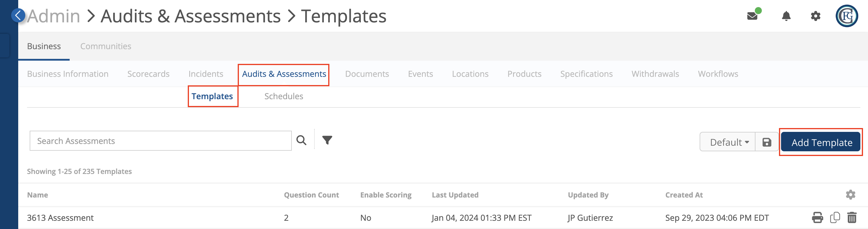Click the blue back arrow circle
The height and width of the screenshot is (229, 868).
click(18, 15)
